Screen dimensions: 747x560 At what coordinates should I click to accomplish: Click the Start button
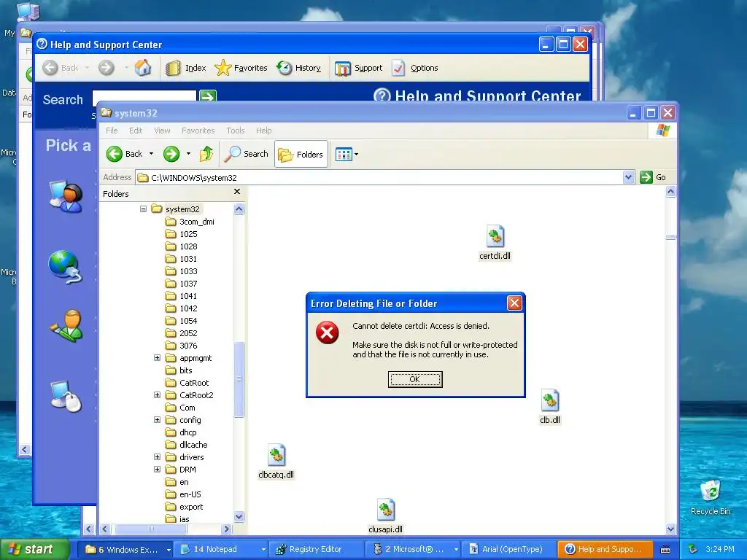click(34, 549)
